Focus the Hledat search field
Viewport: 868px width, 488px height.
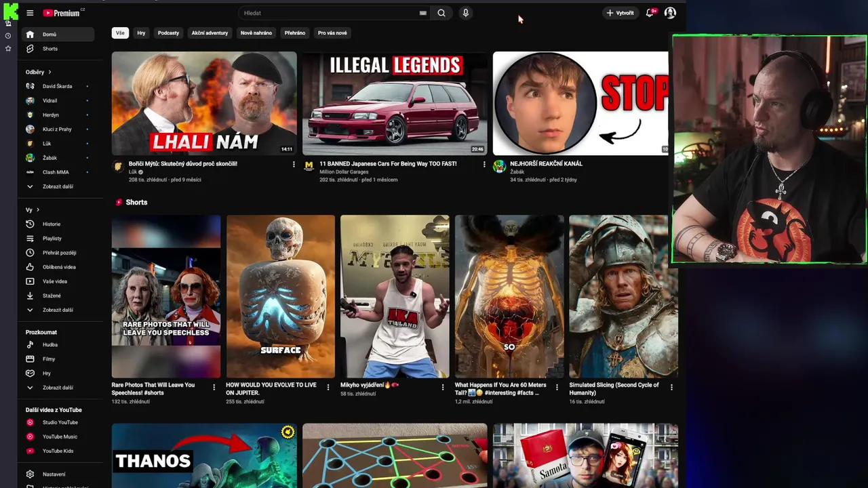328,13
